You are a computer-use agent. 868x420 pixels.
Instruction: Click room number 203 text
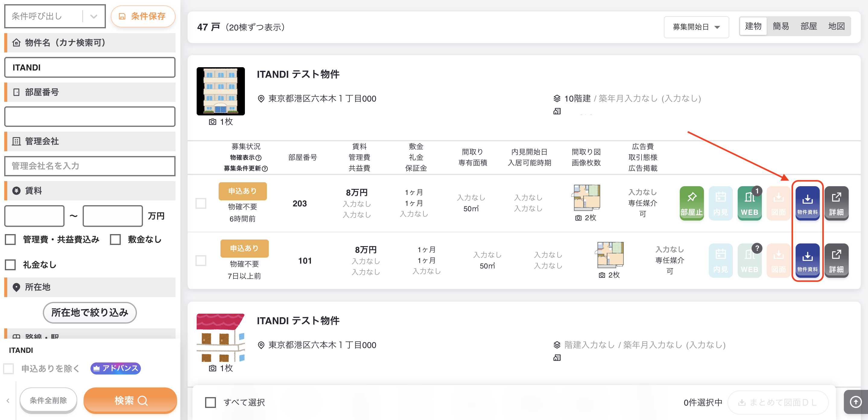point(299,203)
